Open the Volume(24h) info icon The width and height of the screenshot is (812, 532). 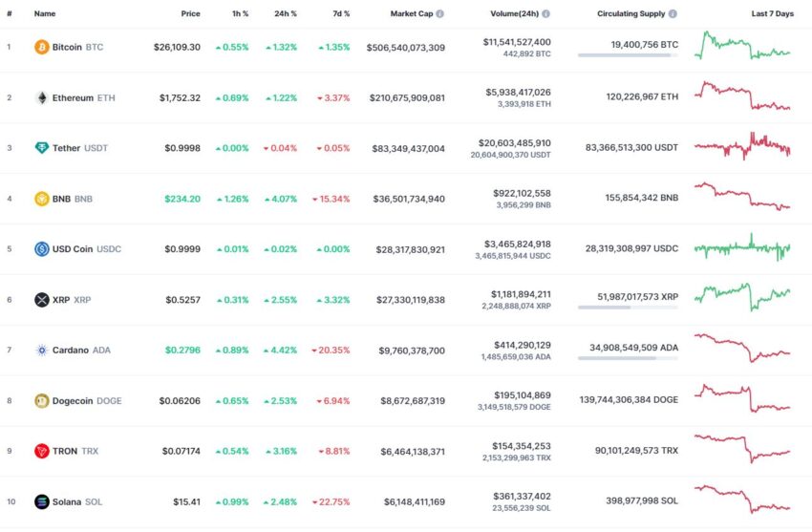[545, 14]
